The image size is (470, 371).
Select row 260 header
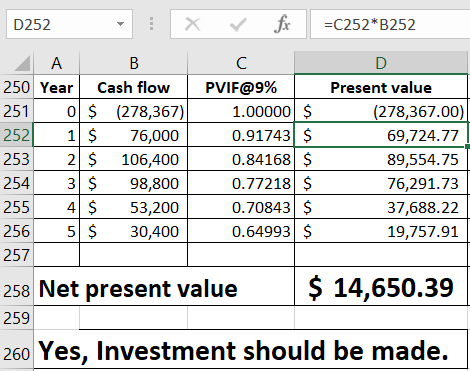(x=17, y=349)
